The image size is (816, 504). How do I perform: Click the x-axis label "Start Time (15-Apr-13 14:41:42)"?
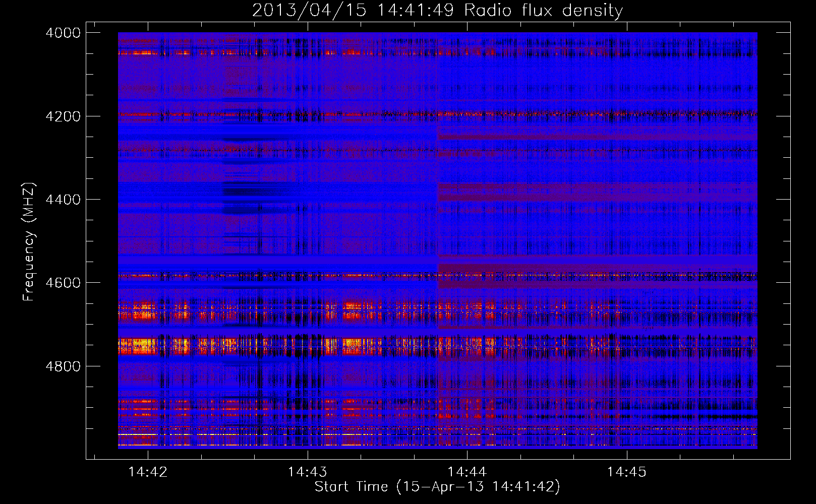[437, 487]
